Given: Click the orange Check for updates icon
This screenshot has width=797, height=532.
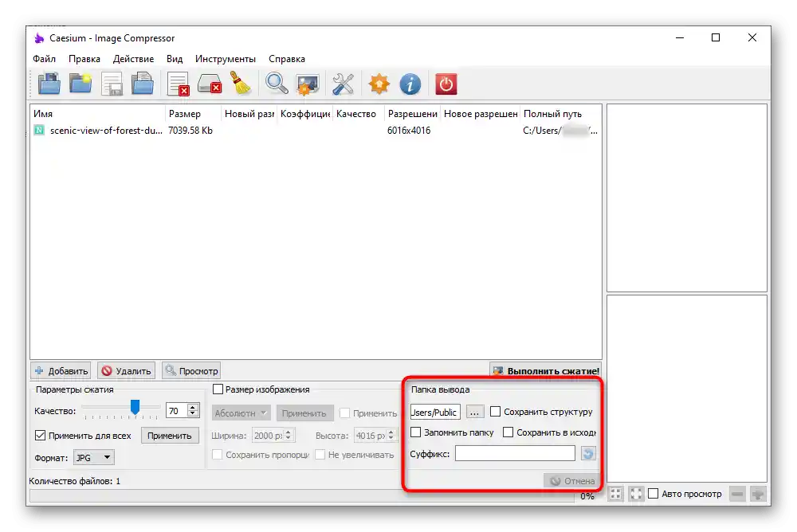Looking at the screenshot, I should click(379, 84).
